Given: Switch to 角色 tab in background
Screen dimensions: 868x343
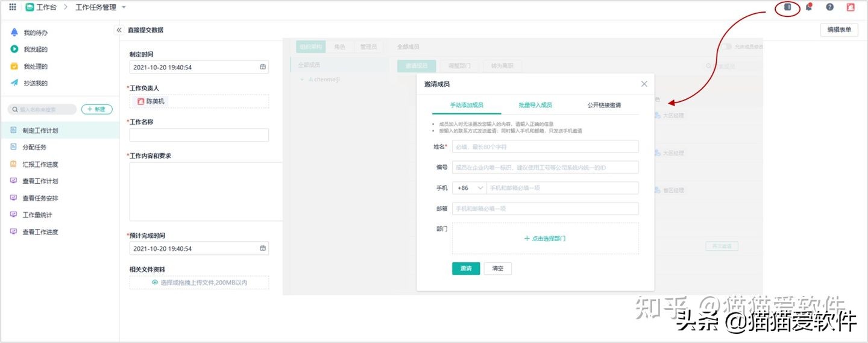Looking at the screenshot, I should (340, 46).
